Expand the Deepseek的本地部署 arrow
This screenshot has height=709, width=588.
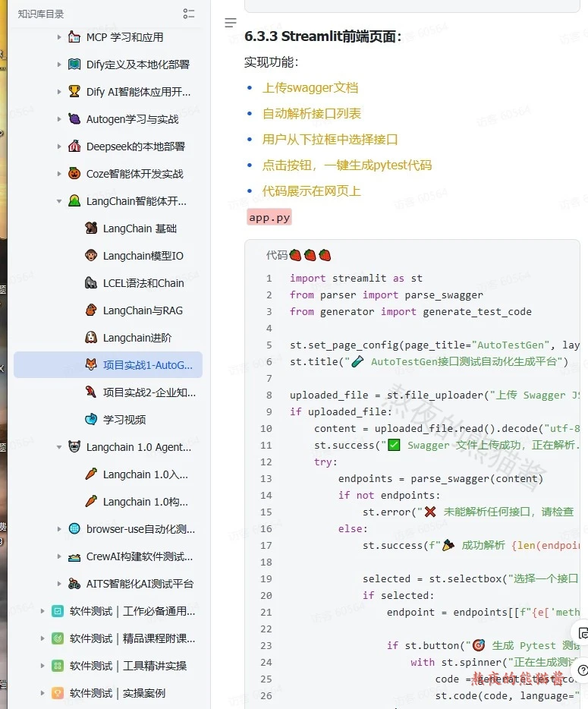tap(58, 147)
